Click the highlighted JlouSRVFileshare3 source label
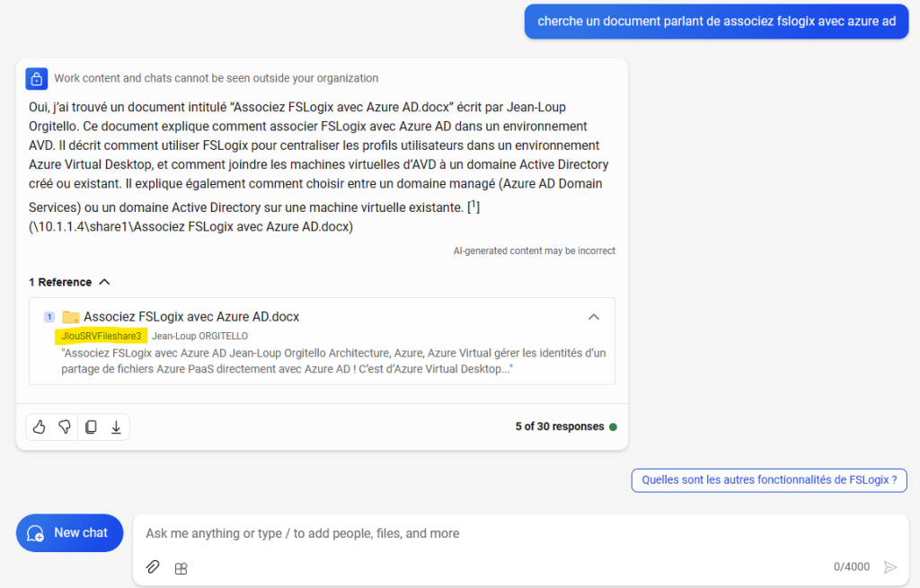 coord(101,336)
